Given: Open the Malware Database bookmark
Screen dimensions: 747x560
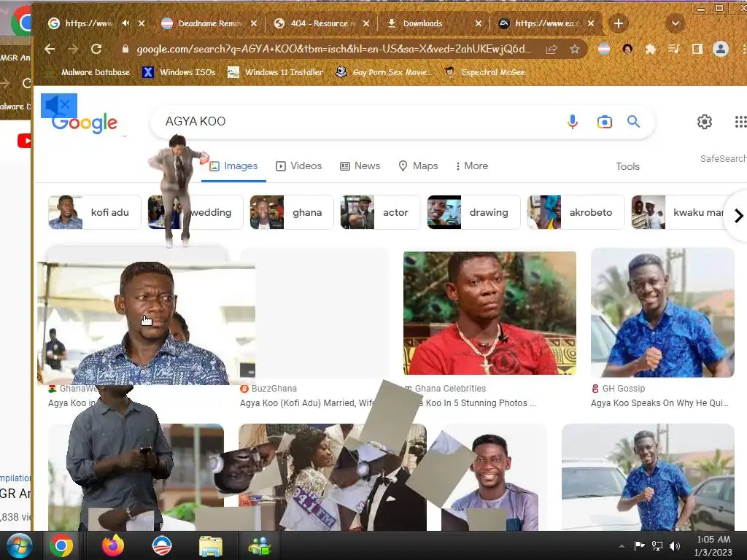Looking at the screenshot, I should [88, 72].
